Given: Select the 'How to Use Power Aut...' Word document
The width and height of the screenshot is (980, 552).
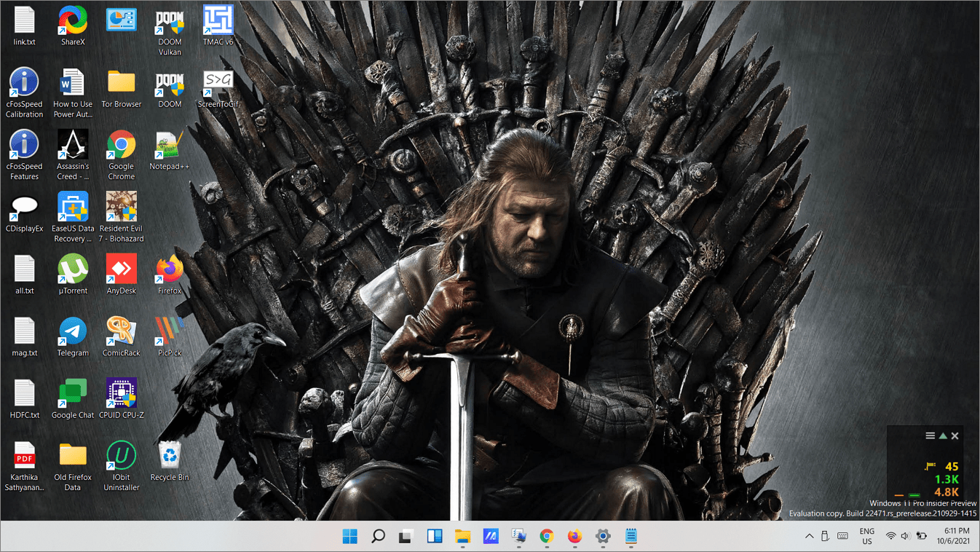Looking at the screenshot, I should pos(73,93).
